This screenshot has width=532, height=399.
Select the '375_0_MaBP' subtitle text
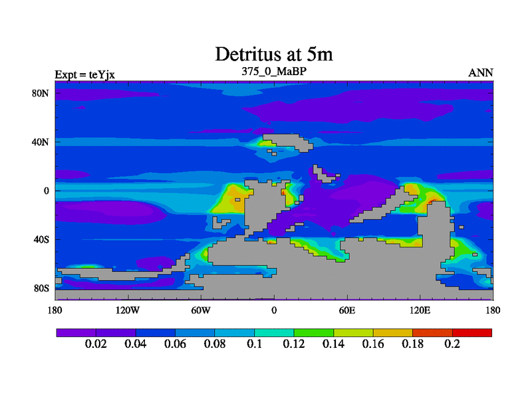273,70
